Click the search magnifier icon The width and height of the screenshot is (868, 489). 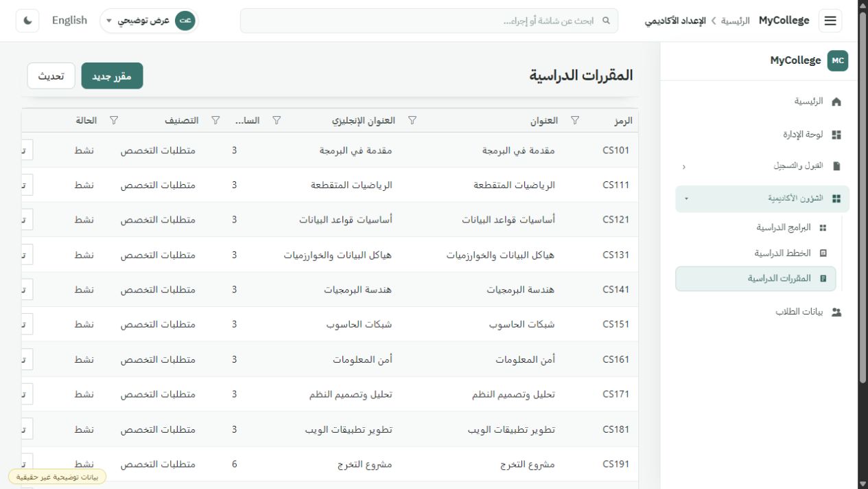(606, 21)
